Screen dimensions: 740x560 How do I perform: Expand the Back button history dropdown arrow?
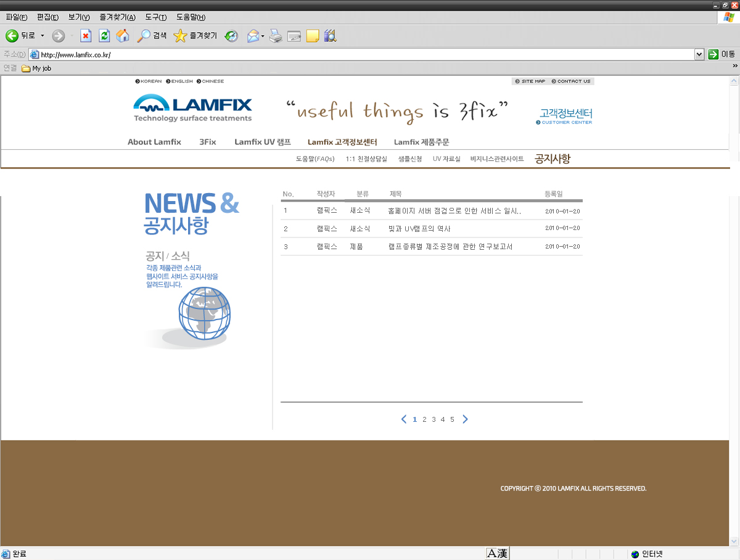pyautogui.click(x=43, y=36)
